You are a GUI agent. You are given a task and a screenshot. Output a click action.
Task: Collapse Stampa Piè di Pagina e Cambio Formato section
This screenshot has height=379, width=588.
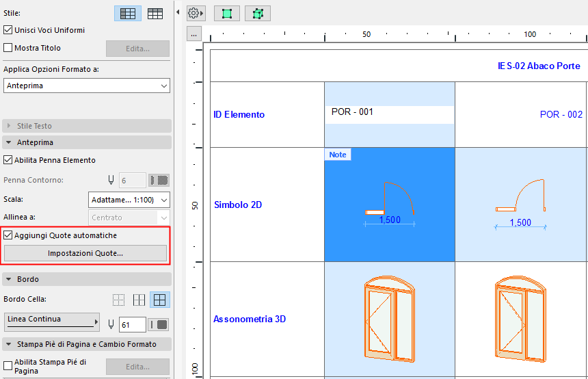[x=87, y=344]
